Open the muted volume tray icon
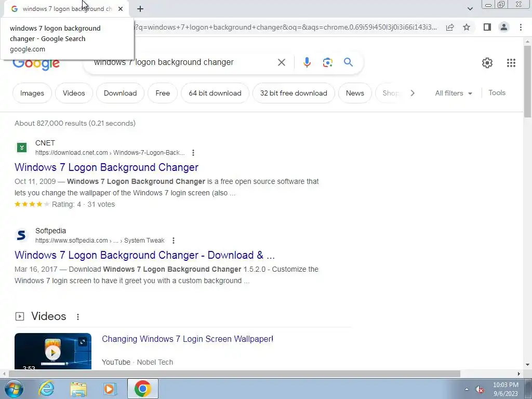Viewport: 532px width, 399px height. click(480, 390)
